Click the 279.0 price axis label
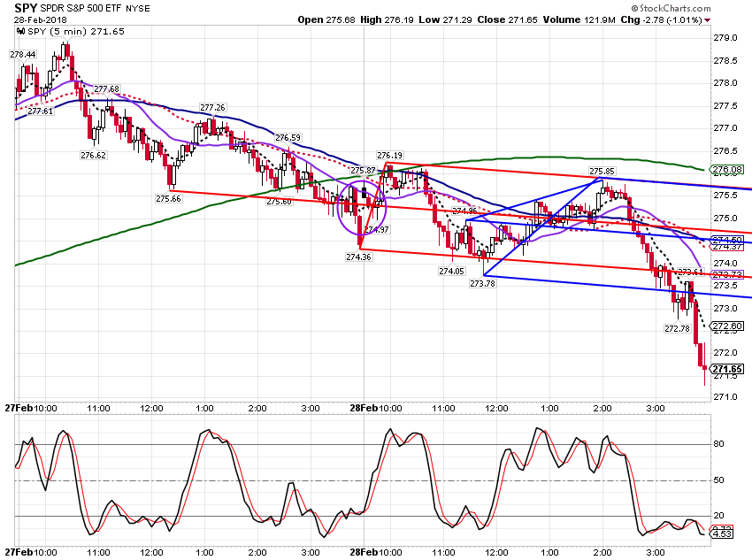Image resolution: width=752 pixels, height=560 pixels. (725, 38)
